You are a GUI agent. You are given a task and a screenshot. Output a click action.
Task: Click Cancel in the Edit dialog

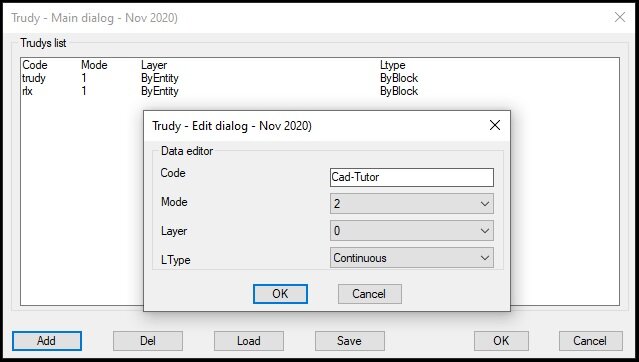click(370, 294)
